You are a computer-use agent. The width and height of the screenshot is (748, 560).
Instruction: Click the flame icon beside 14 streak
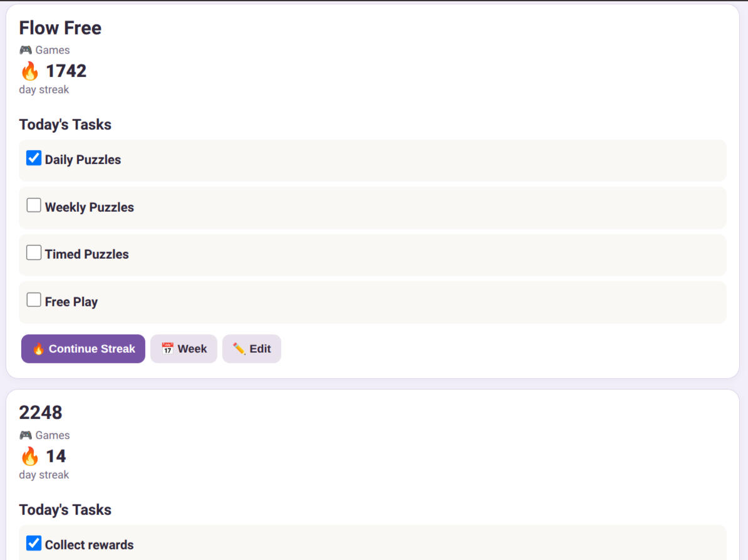tap(29, 457)
